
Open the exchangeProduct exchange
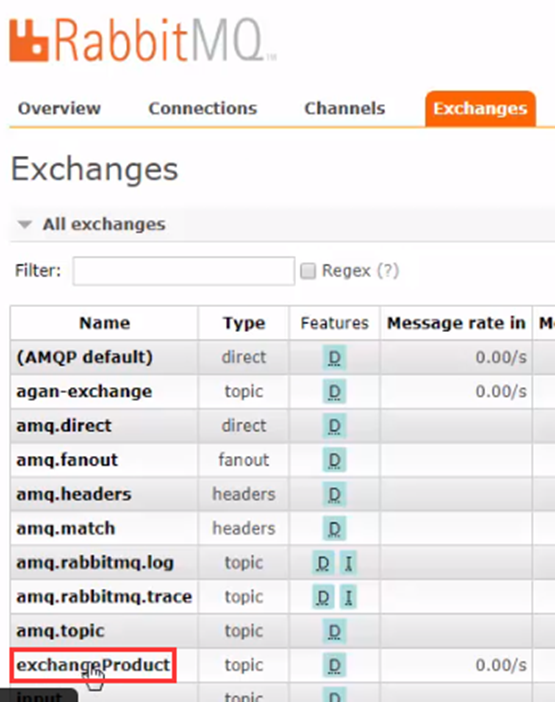[93, 665]
